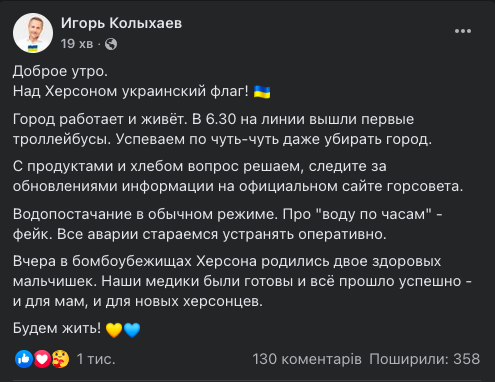
Task: Click the blue thumbs-up Like reaction icon
Action: [x=24, y=359]
